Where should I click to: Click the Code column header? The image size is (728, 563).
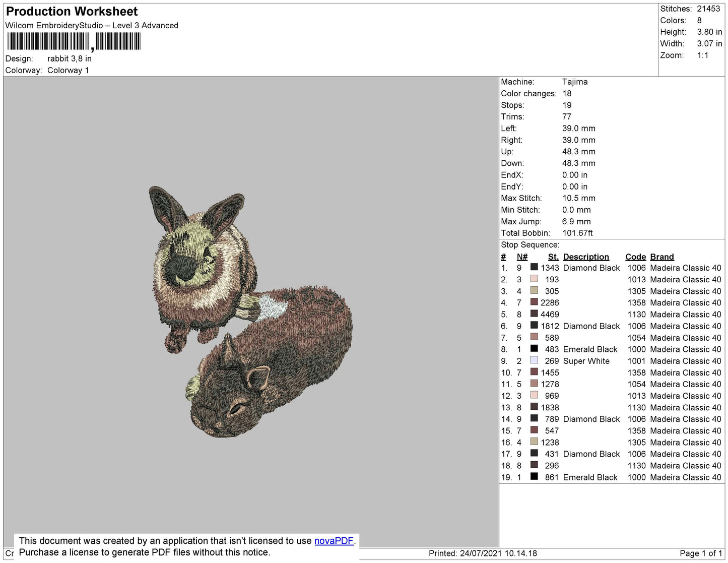[635, 257]
